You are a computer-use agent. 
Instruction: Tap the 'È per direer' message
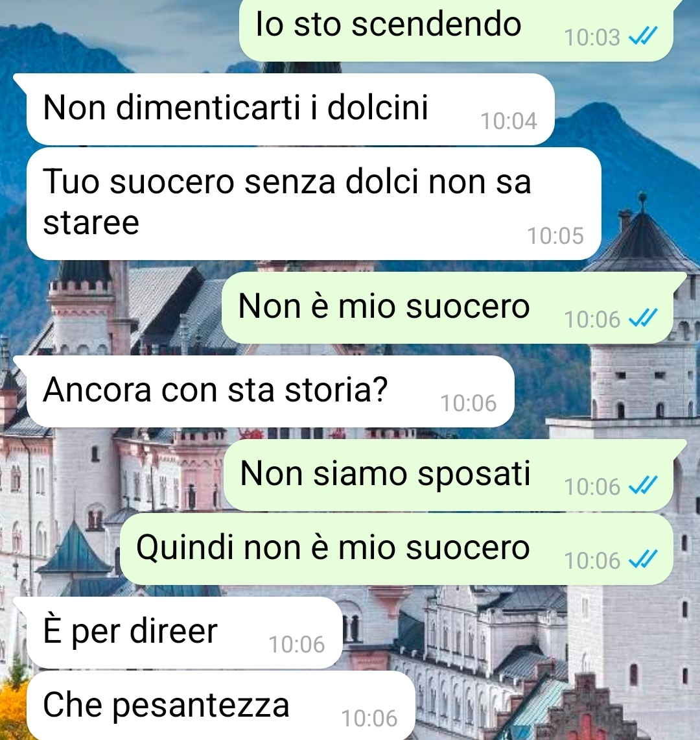click(x=185, y=632)
